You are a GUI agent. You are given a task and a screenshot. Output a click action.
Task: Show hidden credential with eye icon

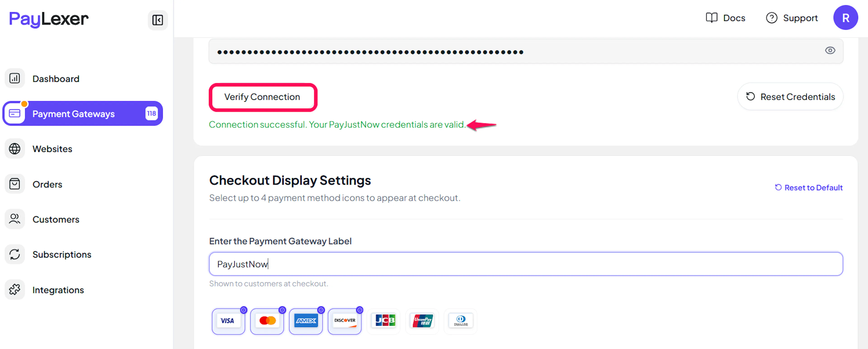click(830, 51)
